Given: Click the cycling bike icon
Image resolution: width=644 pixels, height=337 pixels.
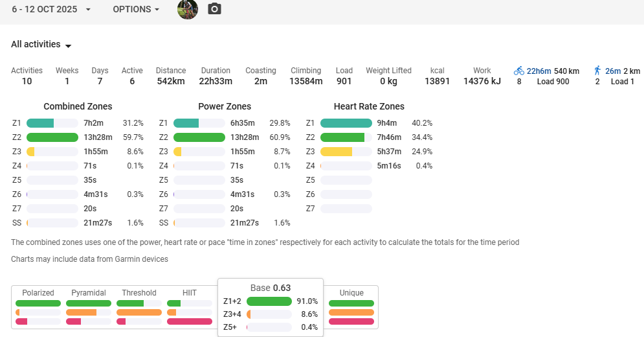Looking at the screenshot, I should pos(519,71).
